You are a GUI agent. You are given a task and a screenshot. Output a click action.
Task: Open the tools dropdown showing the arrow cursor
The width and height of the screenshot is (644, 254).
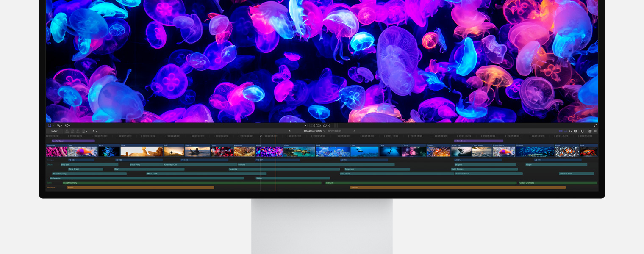94,131
